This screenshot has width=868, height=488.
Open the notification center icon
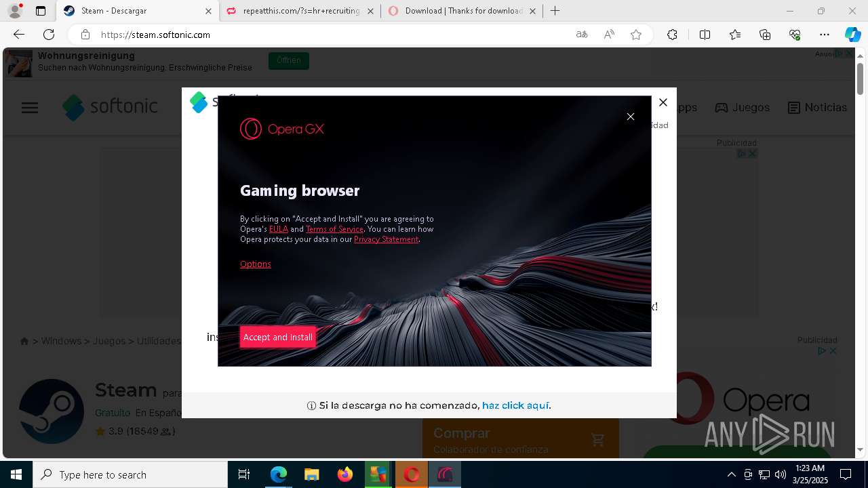pos(846,474)
